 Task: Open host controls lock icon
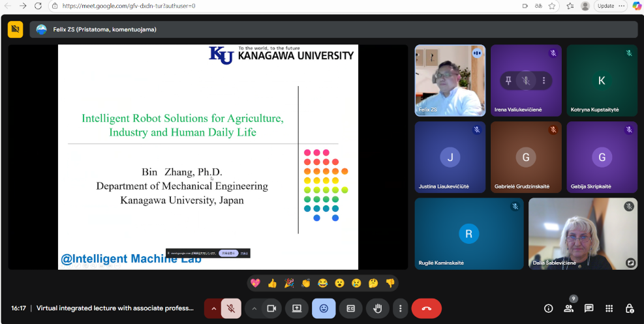click(629, 308)
